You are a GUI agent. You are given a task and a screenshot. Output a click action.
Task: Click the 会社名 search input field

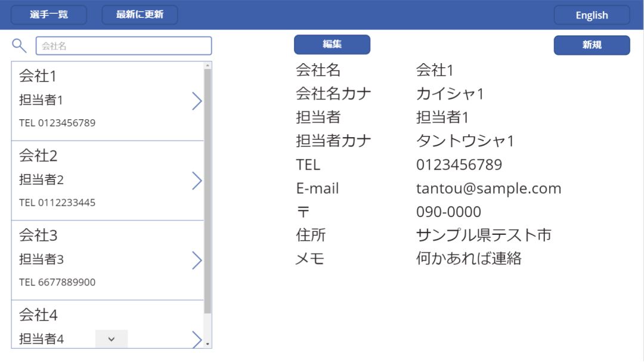(123, 45)
